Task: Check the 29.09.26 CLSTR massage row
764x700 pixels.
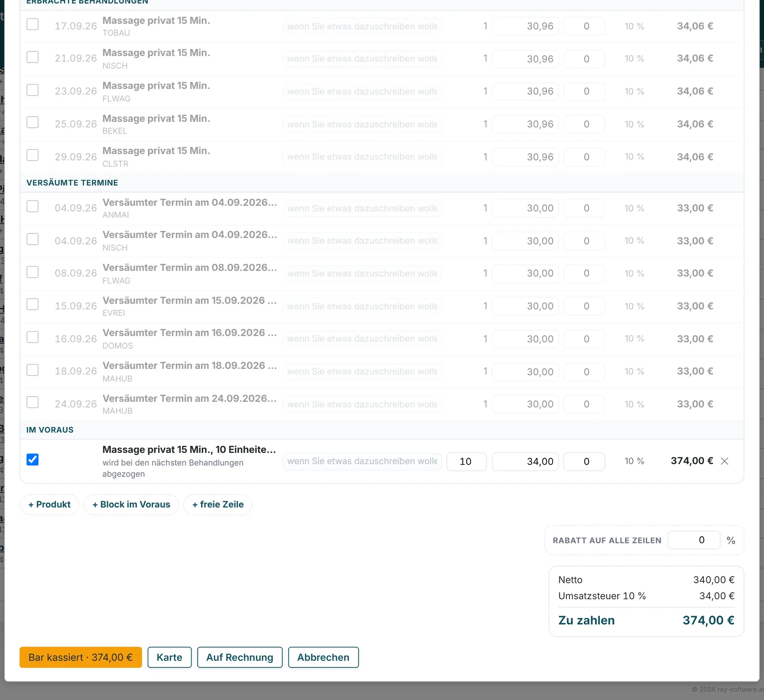Action: (33, 155)
